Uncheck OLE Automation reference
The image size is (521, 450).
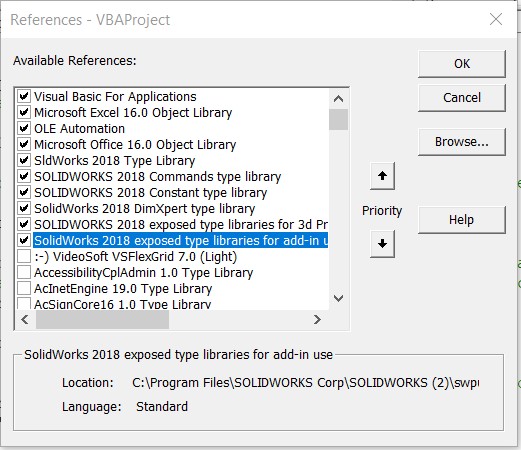click(24, 128)
